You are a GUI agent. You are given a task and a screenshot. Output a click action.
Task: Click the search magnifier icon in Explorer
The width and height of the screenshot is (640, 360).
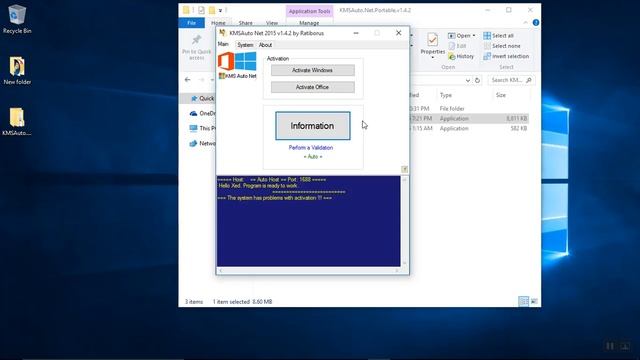pos(529,80)
